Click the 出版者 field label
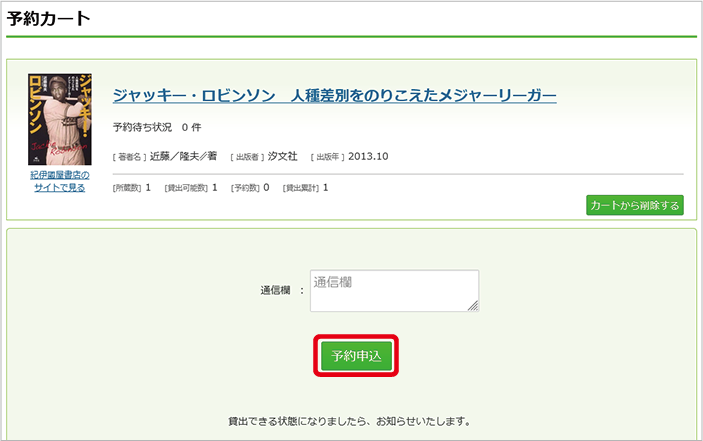 pos(247,157)
